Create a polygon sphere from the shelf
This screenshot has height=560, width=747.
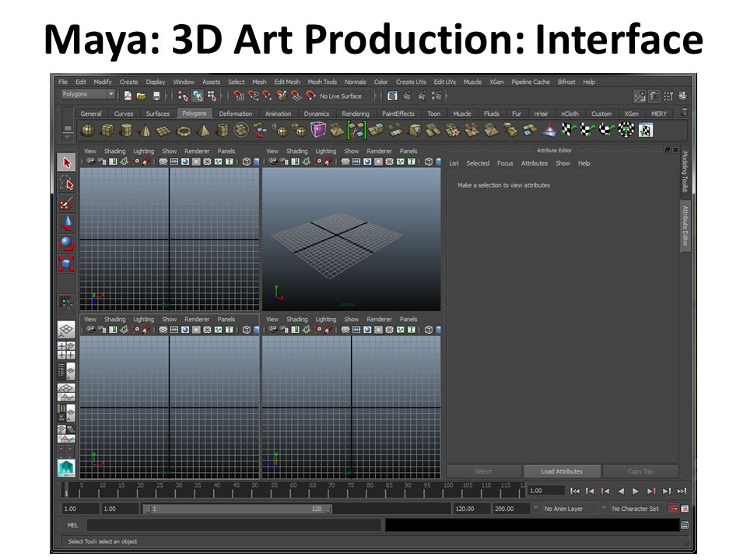coord(88,130)
